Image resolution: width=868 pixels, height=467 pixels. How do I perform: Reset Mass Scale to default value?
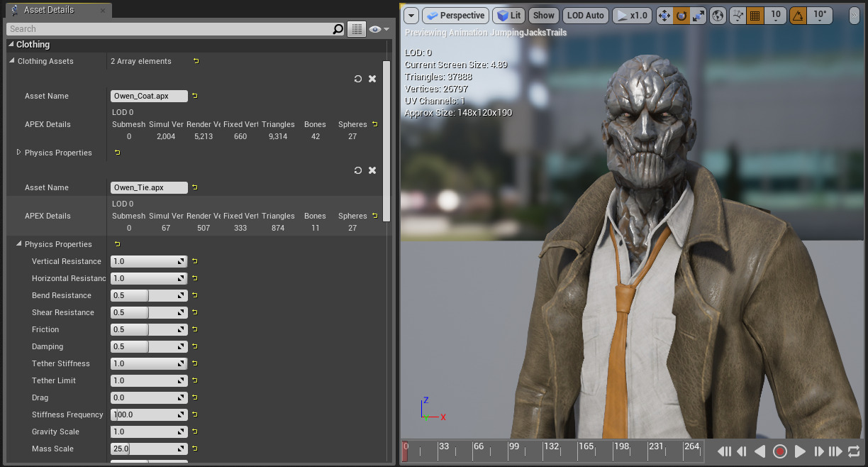click(x=195, y=449)
